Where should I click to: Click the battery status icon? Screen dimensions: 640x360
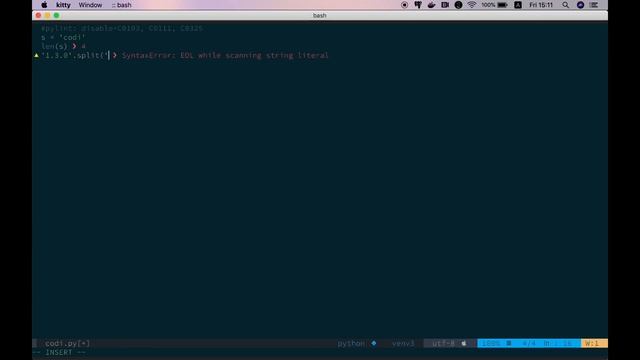pyautogui.click(x=502, y=5)
